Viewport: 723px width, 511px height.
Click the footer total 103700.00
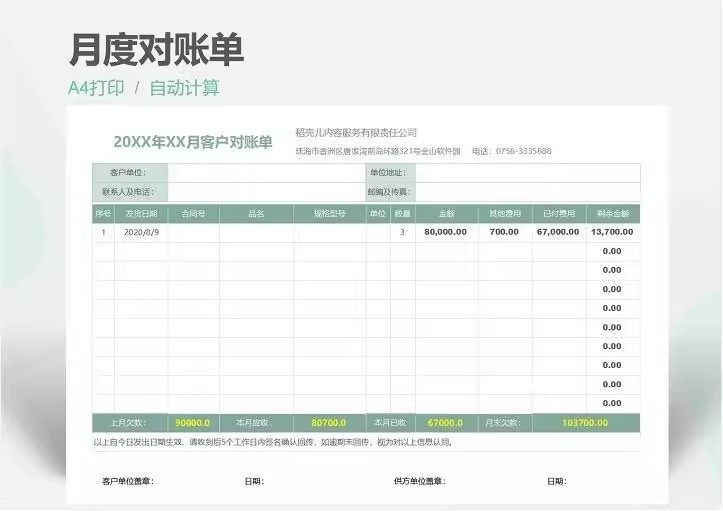585,423
